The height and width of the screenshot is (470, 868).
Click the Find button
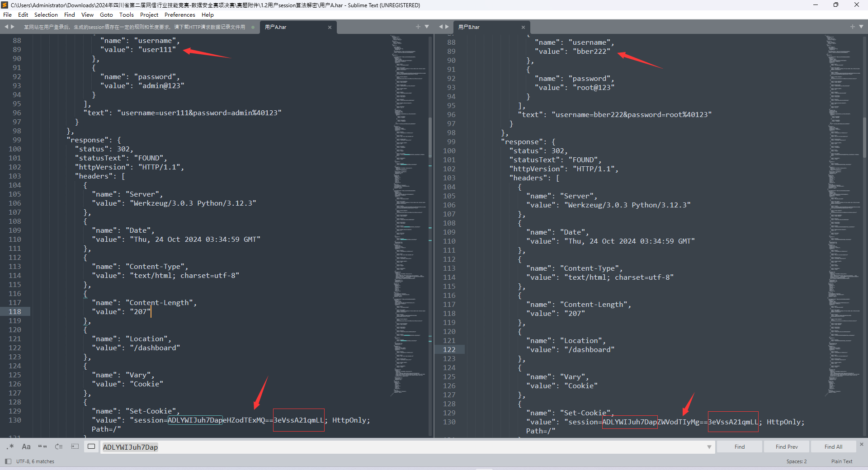pyautogui.click(x=740, y=447)
